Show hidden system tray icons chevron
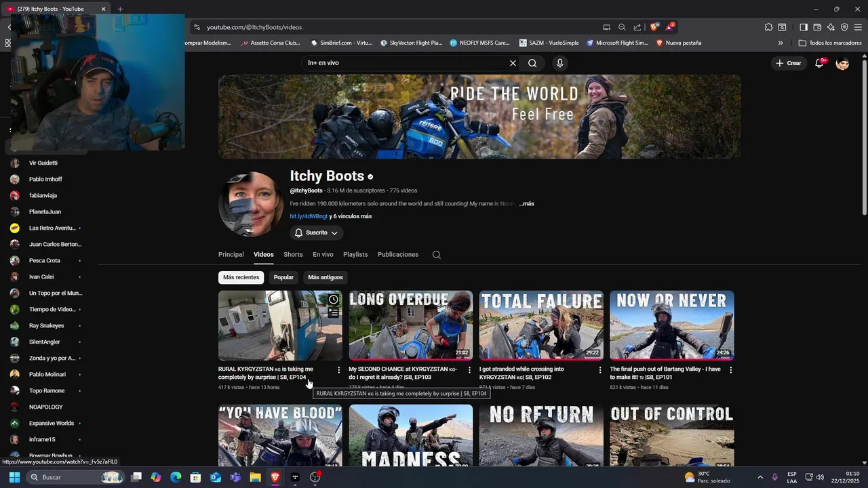 tap(759, 477)
